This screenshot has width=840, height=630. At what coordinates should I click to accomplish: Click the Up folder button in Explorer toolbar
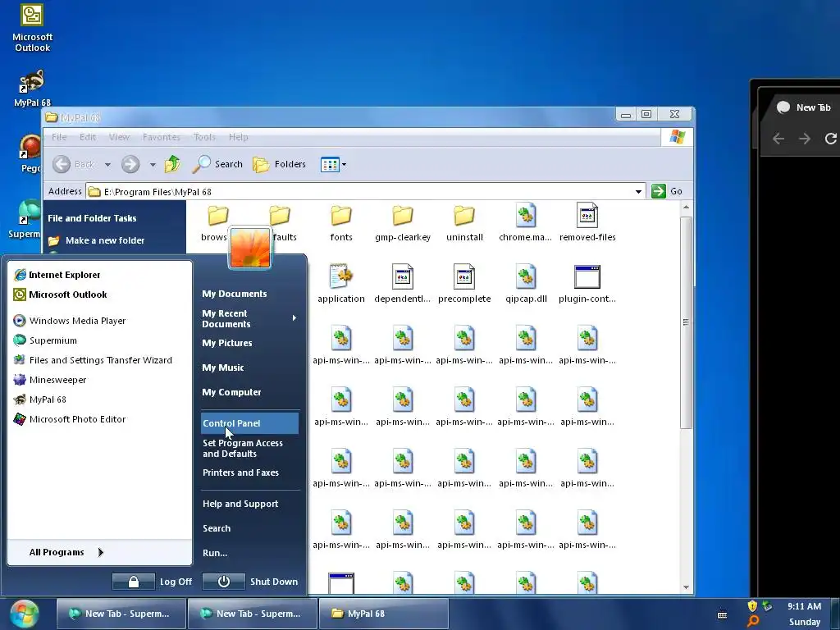pos(172,164)
